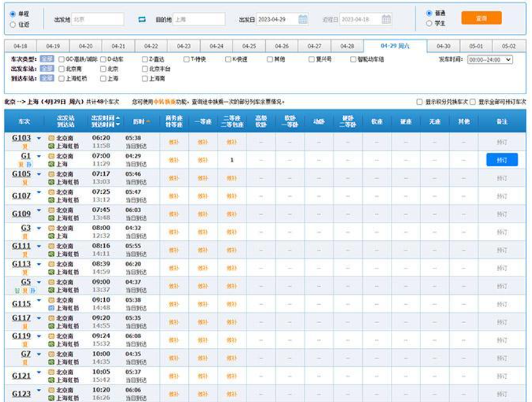Select the 学生 student ticket radio button
The width and height of the screenshot is (532, 402).
pos(429,23)
